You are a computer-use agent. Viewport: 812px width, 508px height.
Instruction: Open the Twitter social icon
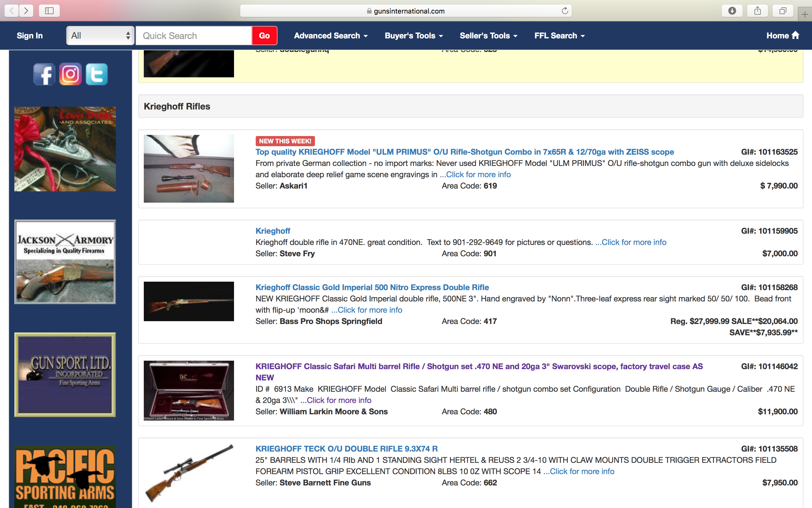pos(97,74)
